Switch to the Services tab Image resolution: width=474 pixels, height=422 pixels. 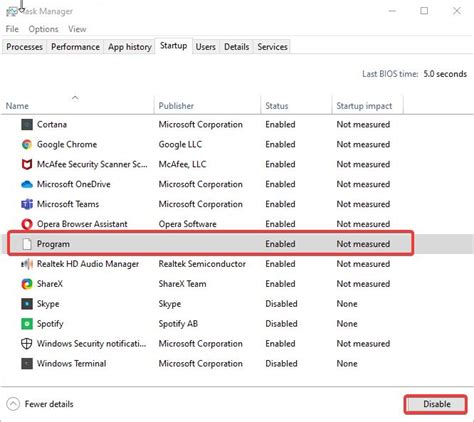click(272, 47)
